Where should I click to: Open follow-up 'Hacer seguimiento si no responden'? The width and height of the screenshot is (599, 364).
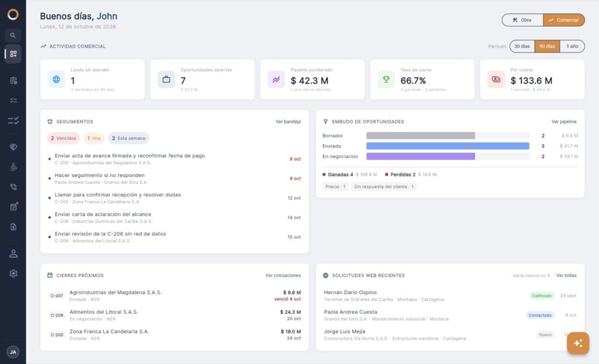pyautogui.click(x=174, y=179)
